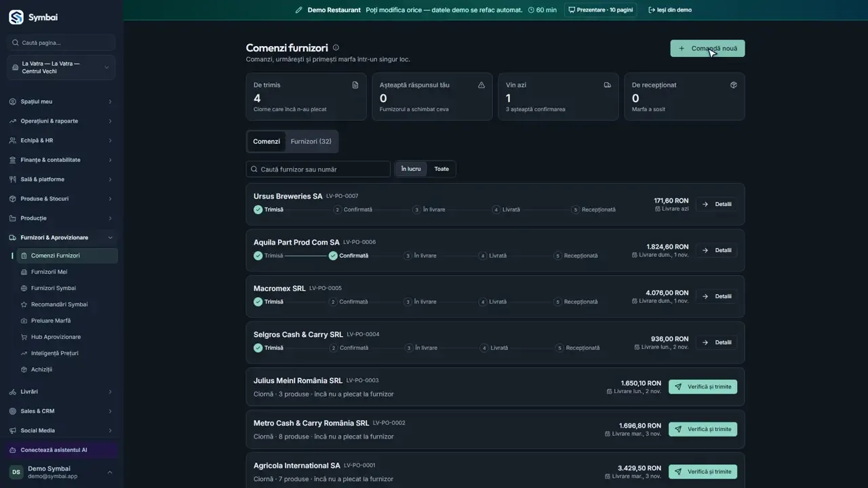The height and width of the screenshot is (488, 868).
Task: Click the truck icon in Vin azi card
Action: coord(608,85)
